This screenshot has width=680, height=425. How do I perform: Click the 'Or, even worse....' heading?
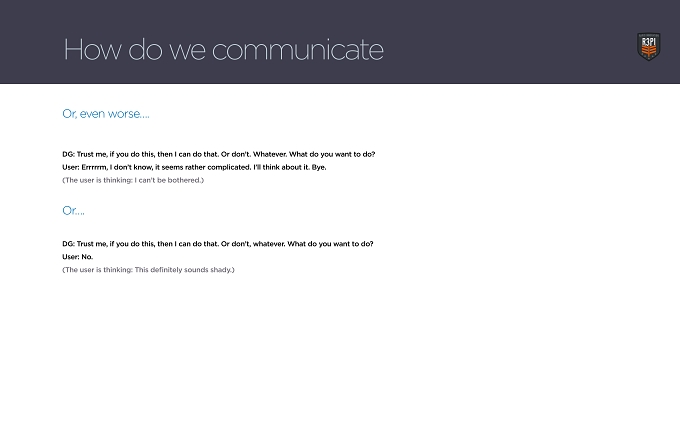point(106,114)
